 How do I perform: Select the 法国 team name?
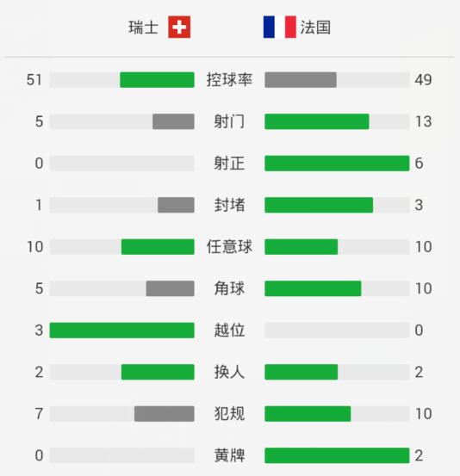[315, 28]
